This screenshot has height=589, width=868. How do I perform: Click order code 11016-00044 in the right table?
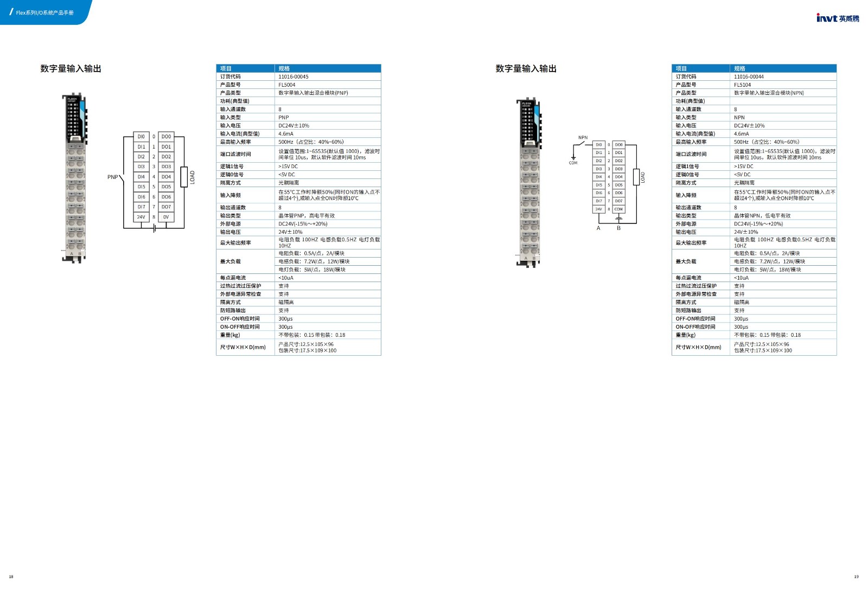point(749,76)
